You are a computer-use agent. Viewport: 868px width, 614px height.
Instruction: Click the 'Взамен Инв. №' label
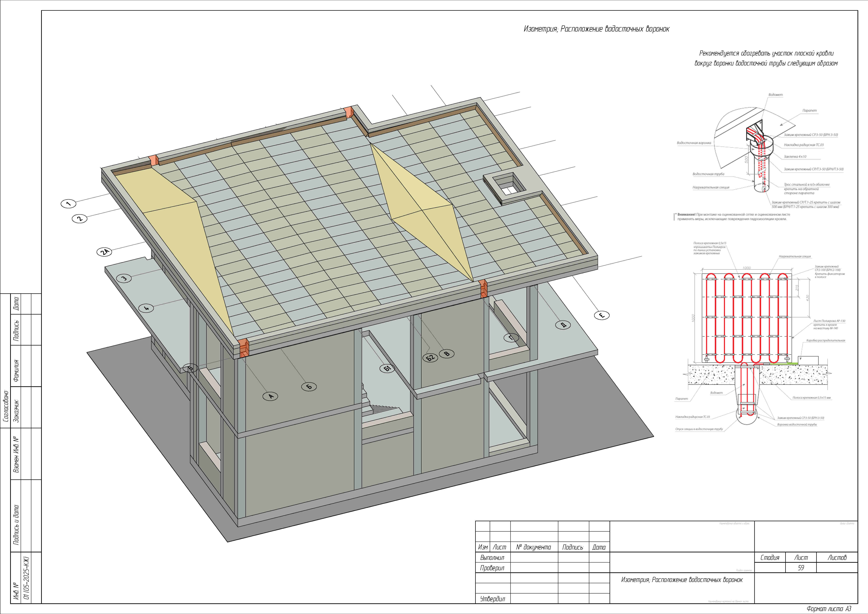click(x=16, y=454)
